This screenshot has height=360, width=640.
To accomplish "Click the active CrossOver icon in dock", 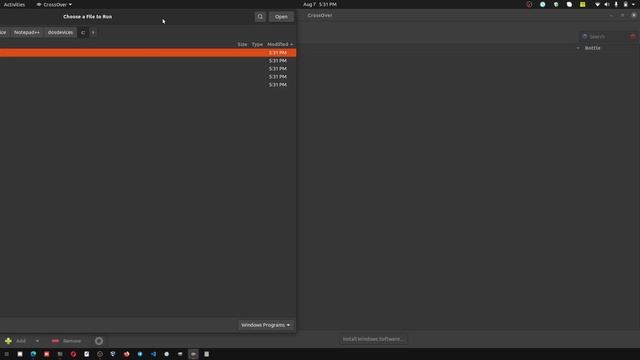I will click(193, 354).
